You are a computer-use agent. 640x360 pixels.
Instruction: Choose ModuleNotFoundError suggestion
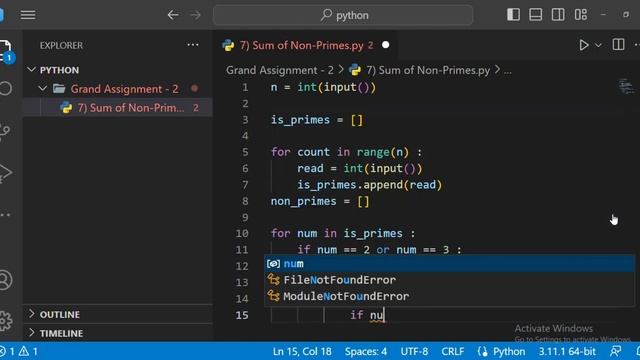click(x=449, y=296)
